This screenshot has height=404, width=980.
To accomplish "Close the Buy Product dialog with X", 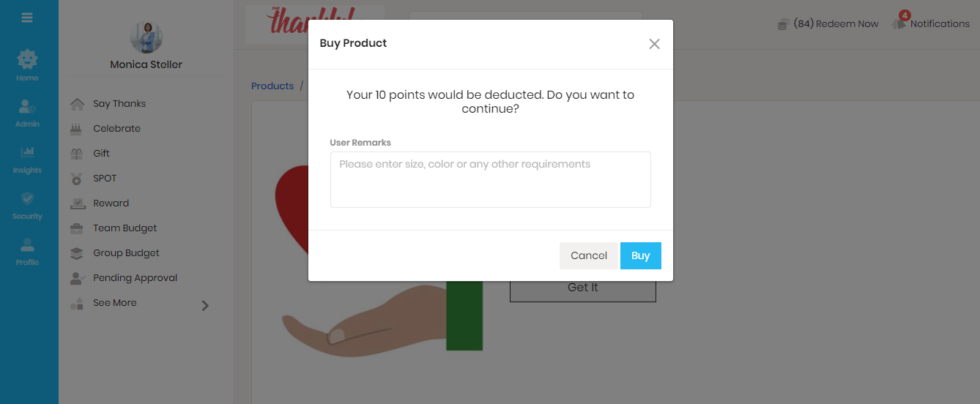I will [x=654, y=44].
